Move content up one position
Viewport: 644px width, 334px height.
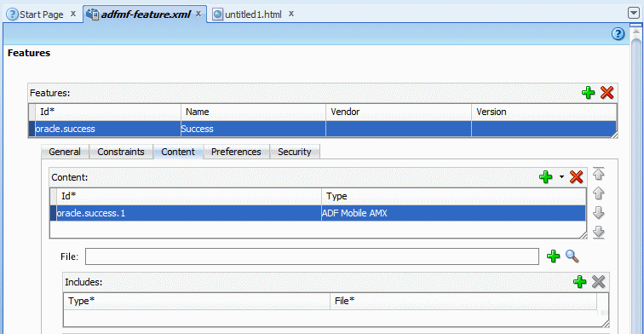tap(598, 193)
